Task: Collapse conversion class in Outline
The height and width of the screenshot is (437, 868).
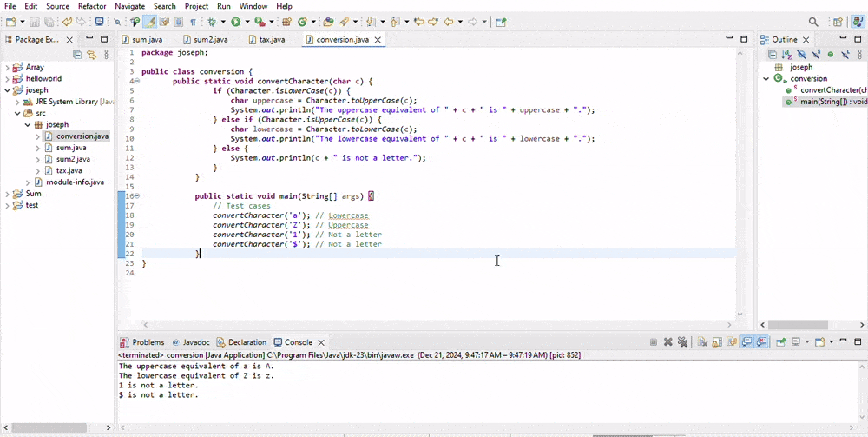Action: (x=766, y=79)
